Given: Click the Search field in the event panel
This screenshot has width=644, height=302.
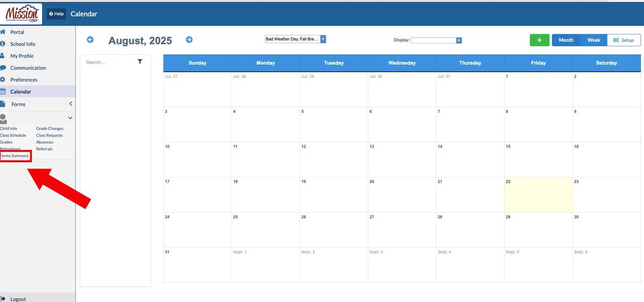Looking at the screenshot, I should click(109, 62).
